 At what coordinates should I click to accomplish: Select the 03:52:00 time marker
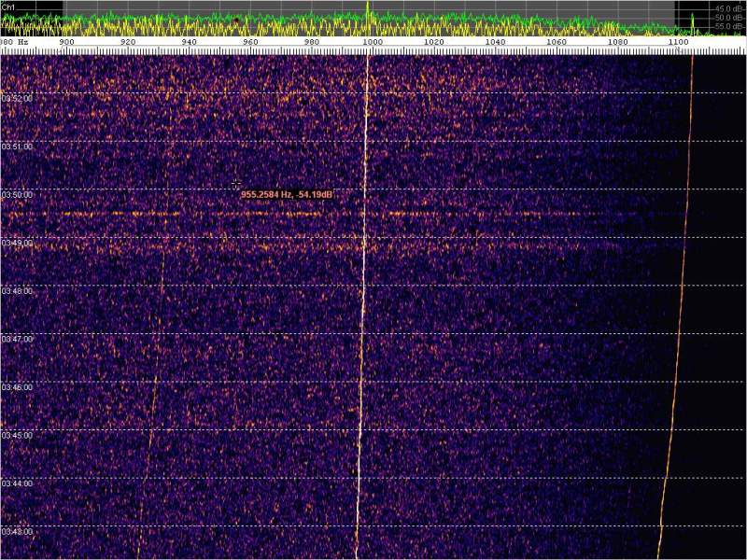point(17,98)
